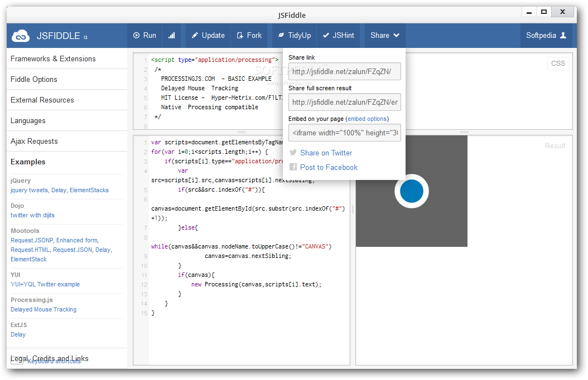This screenshot has width=588, height=380.
Task: Click the Processing.js examples heading
Action: click(31, 300)
